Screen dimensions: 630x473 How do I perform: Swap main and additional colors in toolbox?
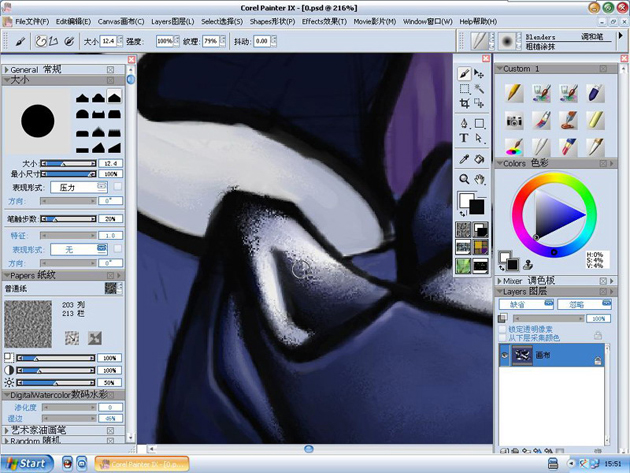pyautogui.click(x=463, y=214)
